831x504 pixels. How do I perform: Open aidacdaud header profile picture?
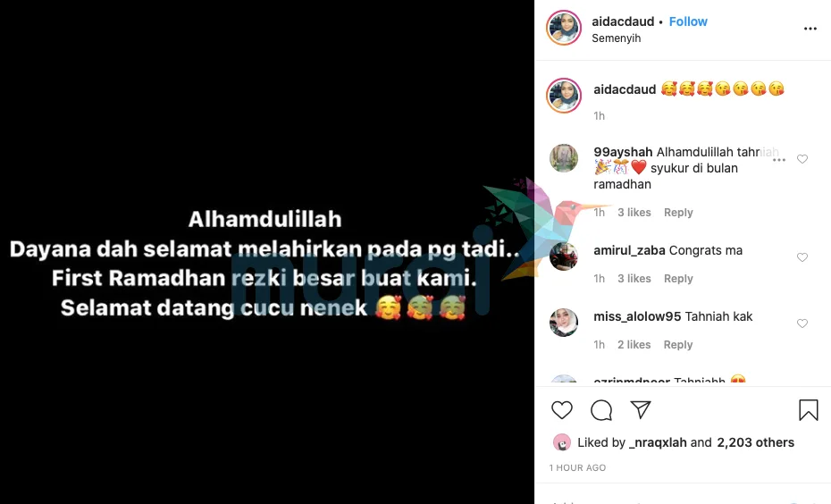pos(564,28)
